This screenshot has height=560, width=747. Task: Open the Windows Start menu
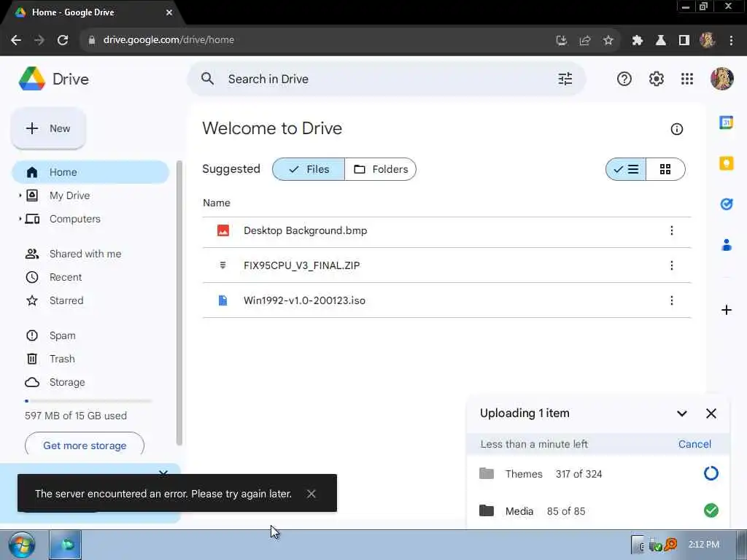point(21,545)
